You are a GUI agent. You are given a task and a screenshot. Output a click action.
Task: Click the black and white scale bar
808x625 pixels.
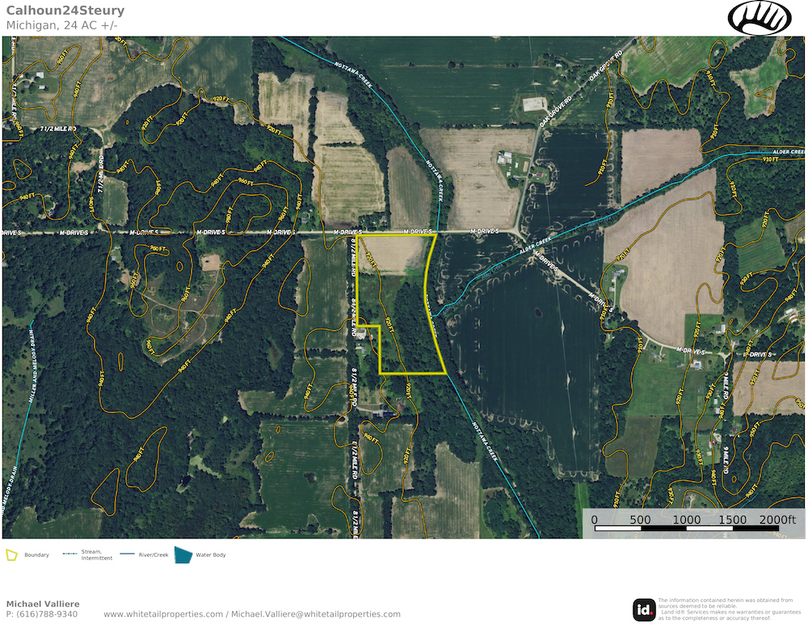click(686, 528)
